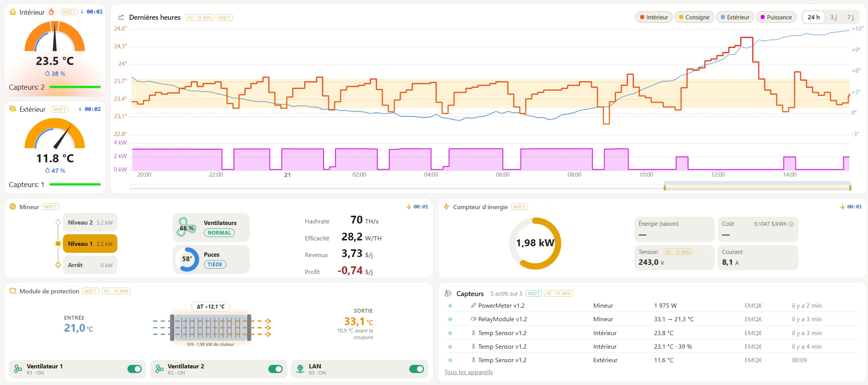Click the Courant 8,1 A card
Image resolution: width=868 pixels, height=385 pixels.
(x=758, y=257)
